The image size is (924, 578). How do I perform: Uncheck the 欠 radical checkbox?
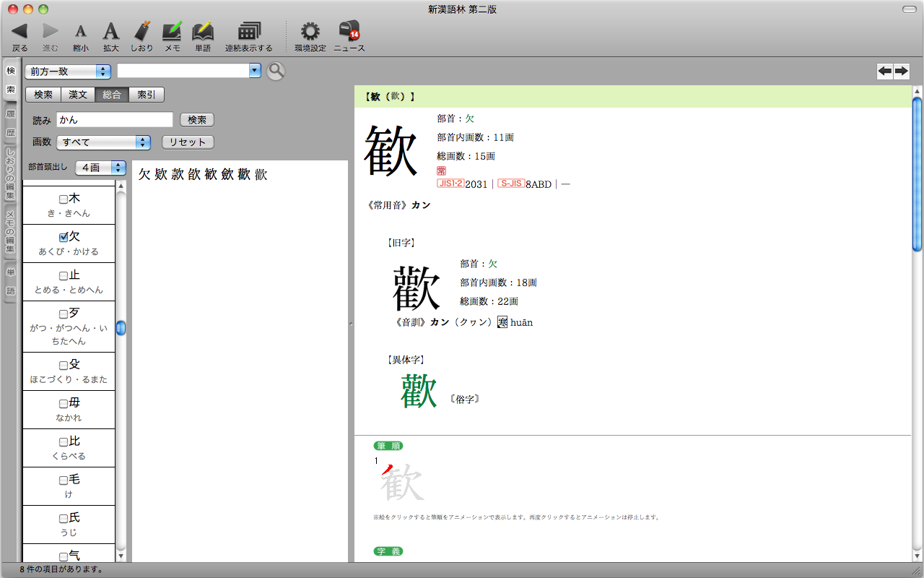[64, 237]
